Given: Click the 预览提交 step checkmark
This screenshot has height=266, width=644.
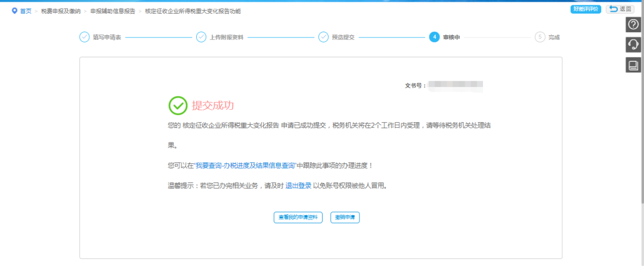Looking at the screenshot, I should click(323, 38).
